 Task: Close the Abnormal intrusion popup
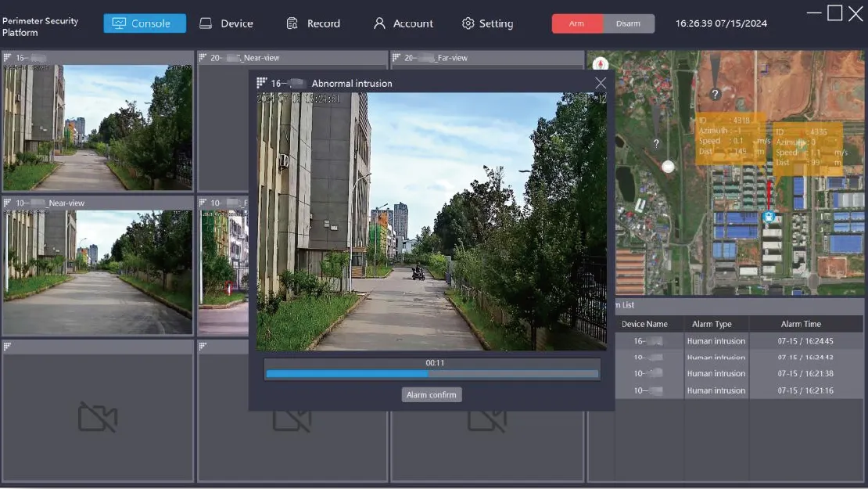pos(601,83)
